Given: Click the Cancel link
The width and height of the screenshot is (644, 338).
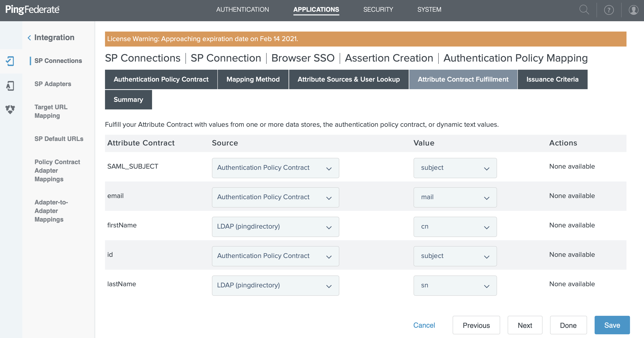Looking at the screenshot, I should (424, 325).
